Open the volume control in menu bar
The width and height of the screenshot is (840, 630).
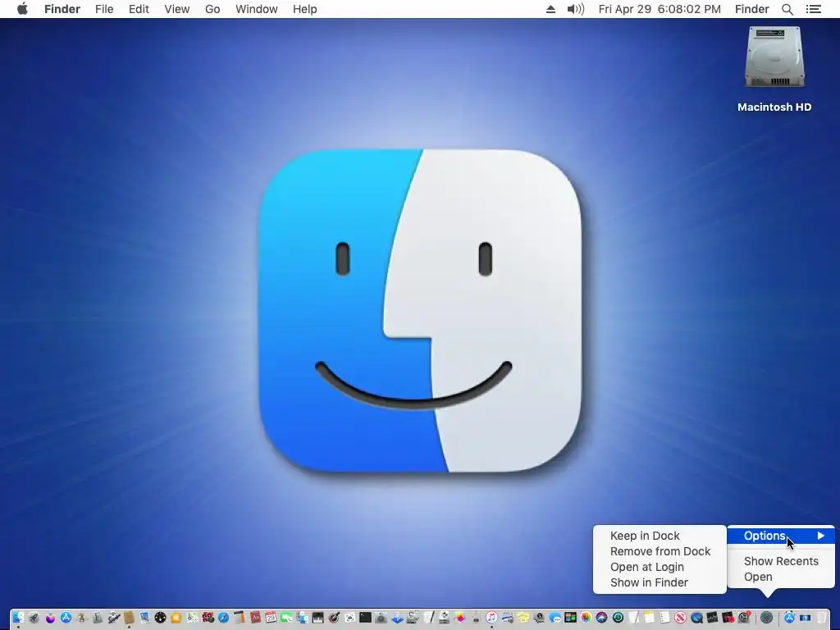[x=575, y=9]
